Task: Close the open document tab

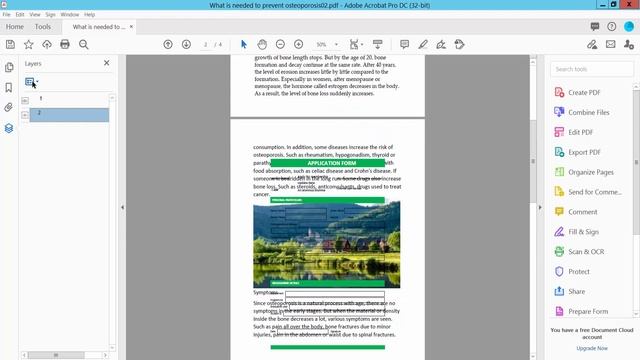Action: 131,27
